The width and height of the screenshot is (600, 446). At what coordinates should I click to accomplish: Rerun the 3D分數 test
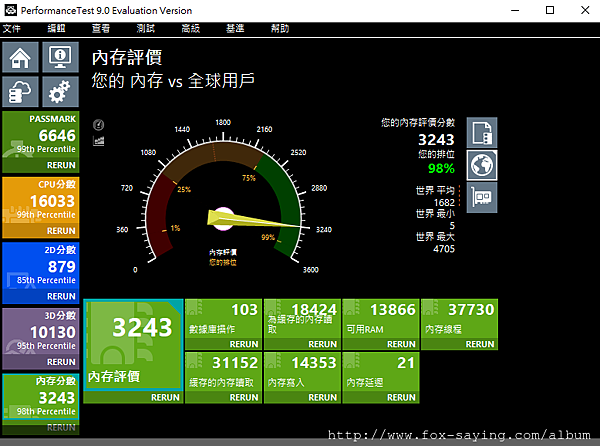[x=61, y=362]
